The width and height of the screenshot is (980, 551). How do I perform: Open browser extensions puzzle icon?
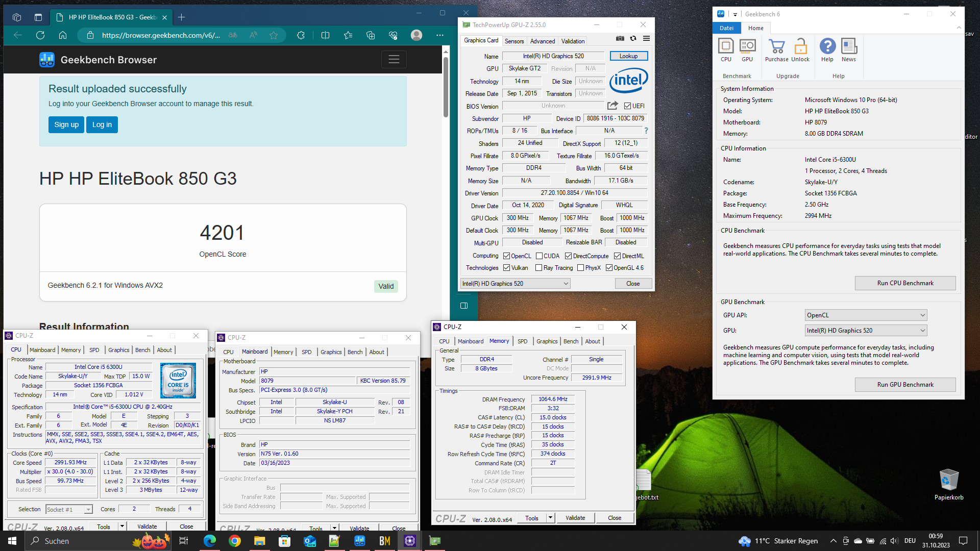tap(301, 35)
